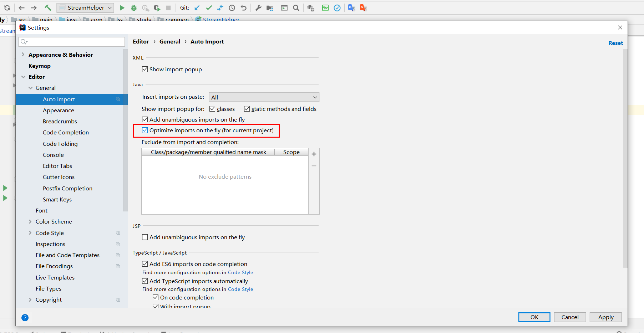Click the Apply button
Image resolution: width=644 pixels, height=333 pixels.
click(605, 317)
